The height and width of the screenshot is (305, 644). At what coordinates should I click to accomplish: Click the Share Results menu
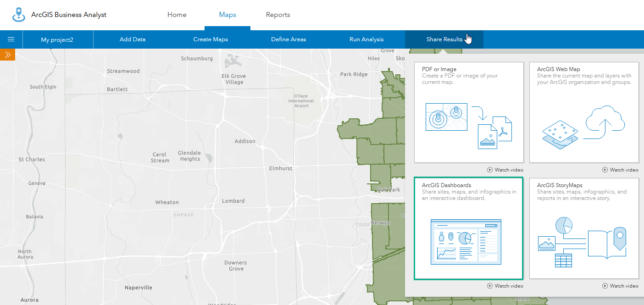[x=444, y=39]
